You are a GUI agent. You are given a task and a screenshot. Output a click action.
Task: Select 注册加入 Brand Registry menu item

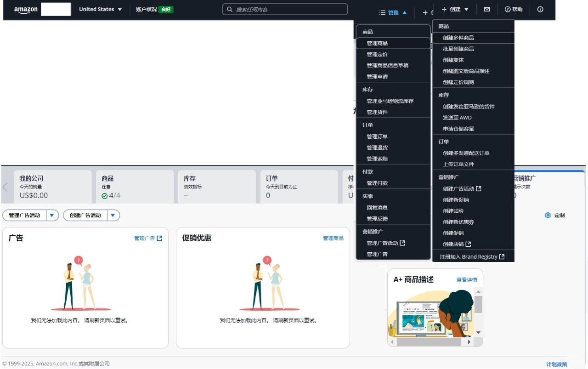coord(473,257)
